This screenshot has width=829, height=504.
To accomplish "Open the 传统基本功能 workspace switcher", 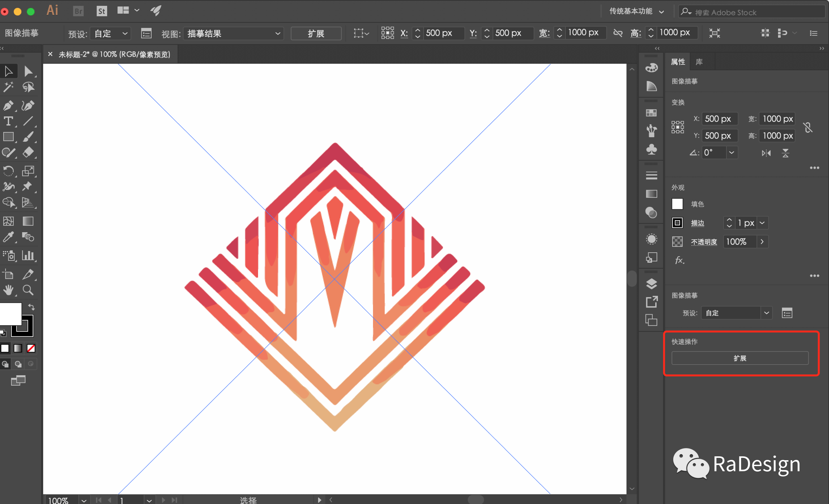I will coord(637,11).
